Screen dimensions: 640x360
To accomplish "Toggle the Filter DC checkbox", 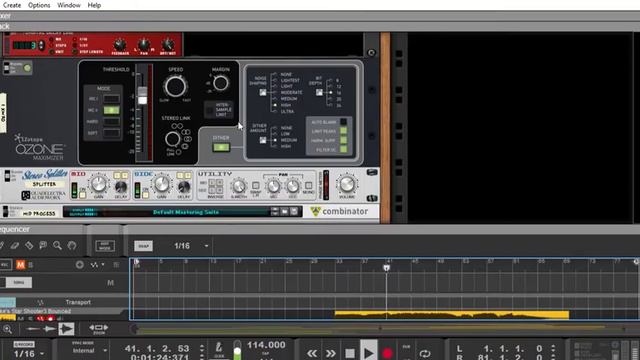I will pos(344,150).
